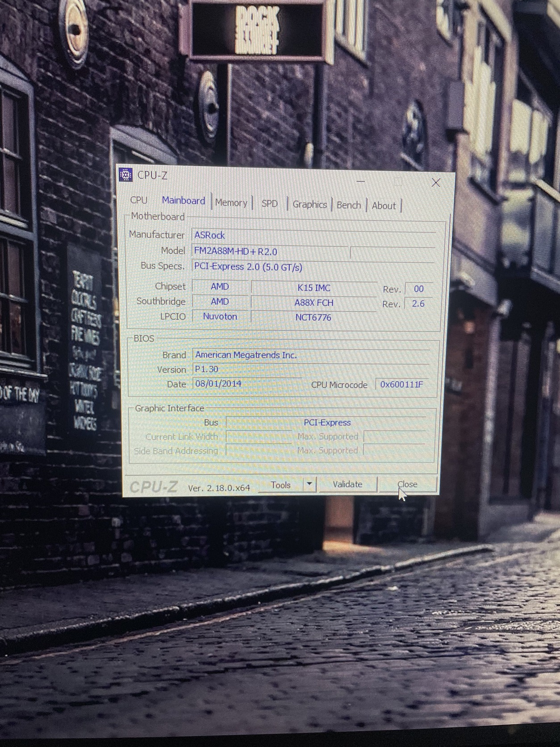Click the Southbridge AMD vendor field
This screenshot has height=747, width=560.
(x=220, y=302)
